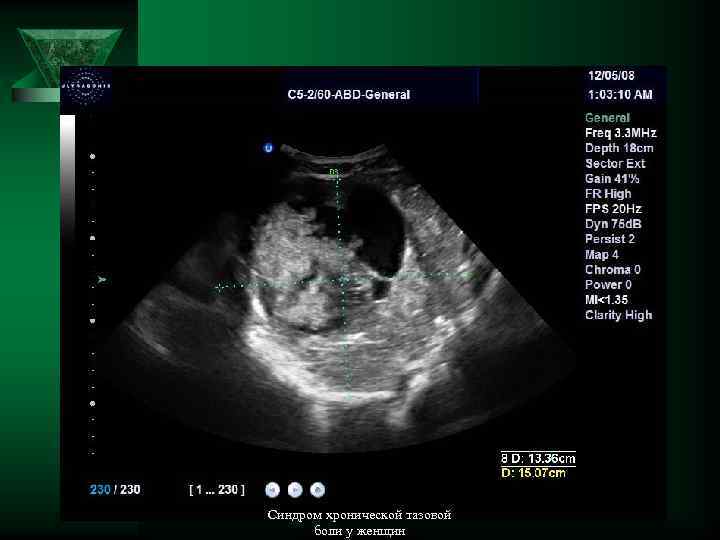720x540 pixels.
Task: Click the Russian caption below the scan
Action: (360, 523)
